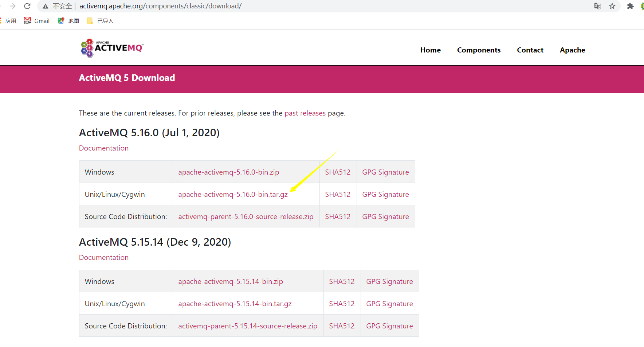Viewport: 644px width, 347px height.
Task: Open Gmail bookmark icon
Action: pyautogui.click(x=27, y=21)
